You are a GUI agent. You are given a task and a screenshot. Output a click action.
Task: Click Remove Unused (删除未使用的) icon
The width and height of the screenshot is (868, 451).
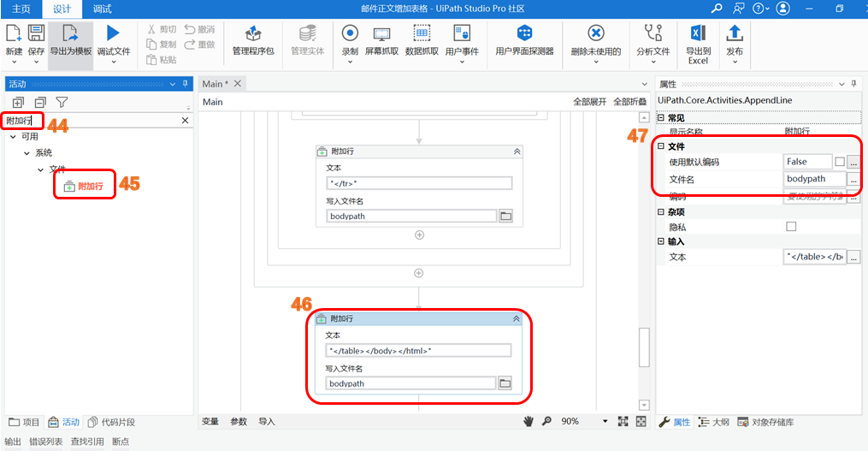click(596, 33)
